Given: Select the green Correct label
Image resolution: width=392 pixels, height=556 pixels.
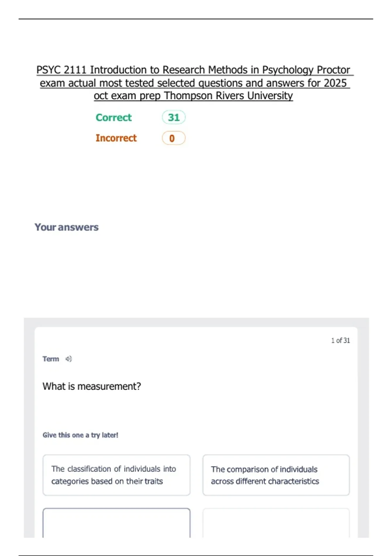Looking at the screenshot, I should click(113, 117).
